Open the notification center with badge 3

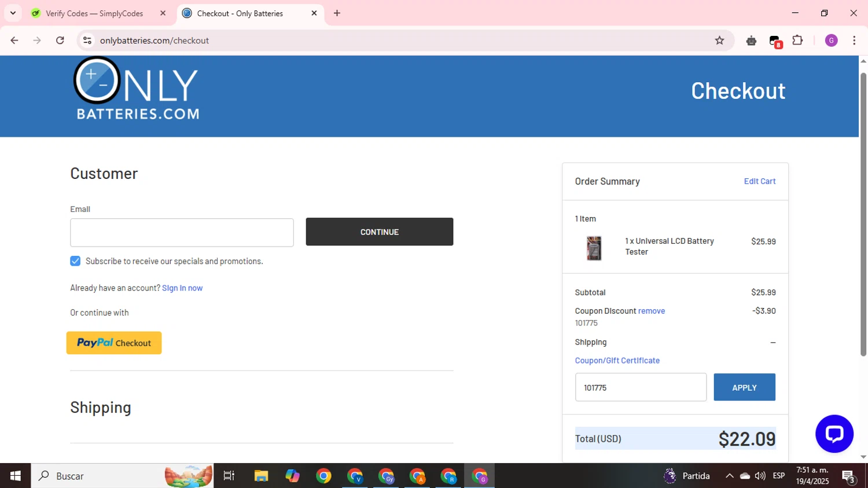click(x=849, y=476)
